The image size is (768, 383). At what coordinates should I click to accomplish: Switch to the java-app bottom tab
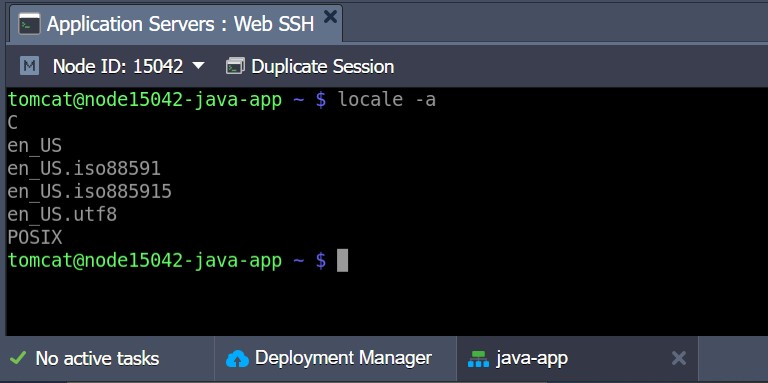577,359
